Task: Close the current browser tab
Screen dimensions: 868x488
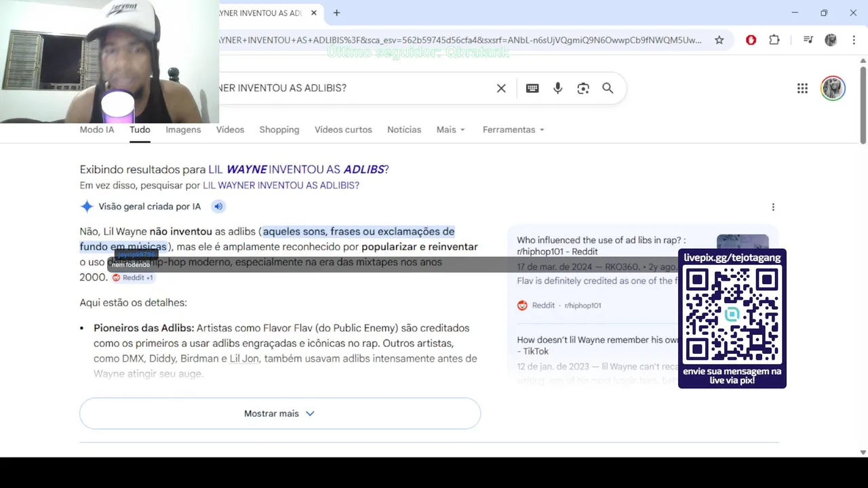Action: [x=313, y=13]
